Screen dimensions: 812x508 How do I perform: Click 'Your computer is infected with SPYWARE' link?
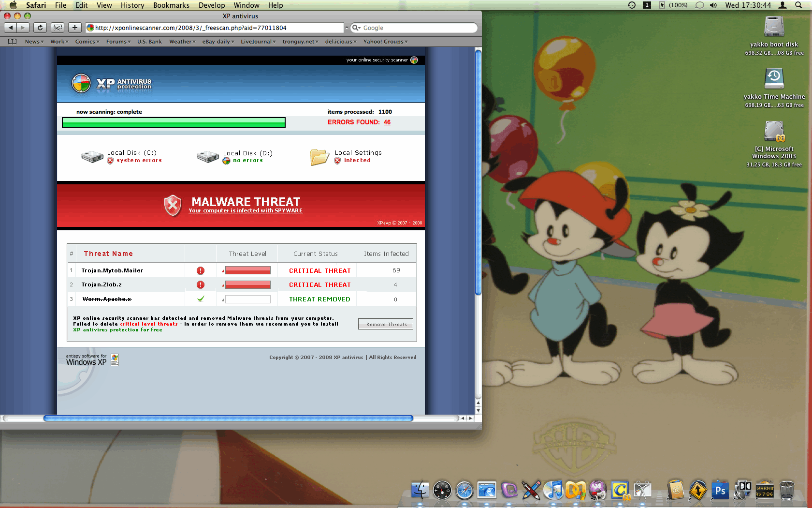pyautogui.click(x=246, y=211)
